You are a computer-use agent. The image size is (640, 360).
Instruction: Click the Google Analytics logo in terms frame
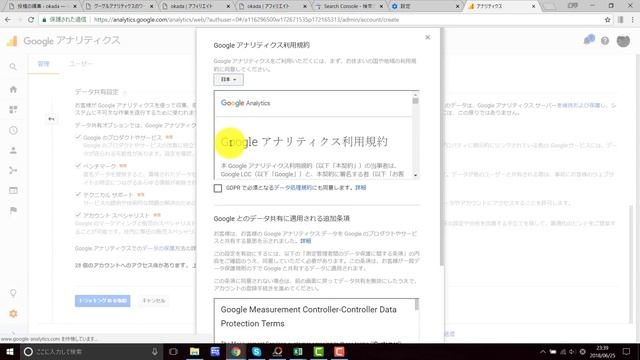tap(245, 103)
